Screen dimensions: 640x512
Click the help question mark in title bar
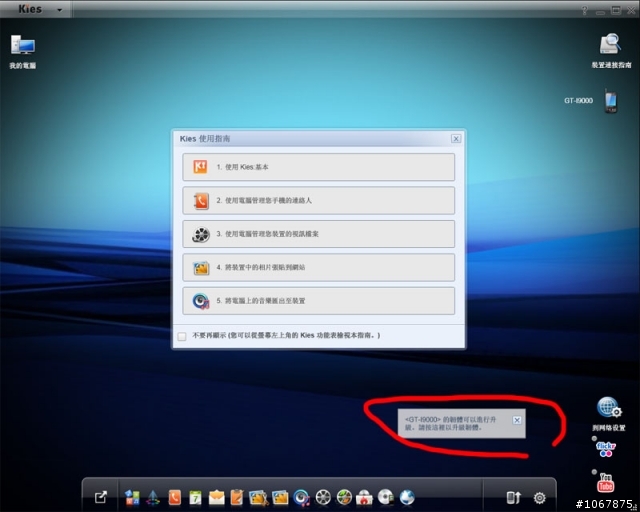pyautogui.click(x=584, y=11)
